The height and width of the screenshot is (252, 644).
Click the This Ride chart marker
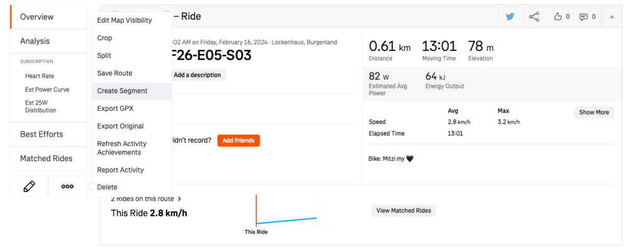[x=256, y=231]
